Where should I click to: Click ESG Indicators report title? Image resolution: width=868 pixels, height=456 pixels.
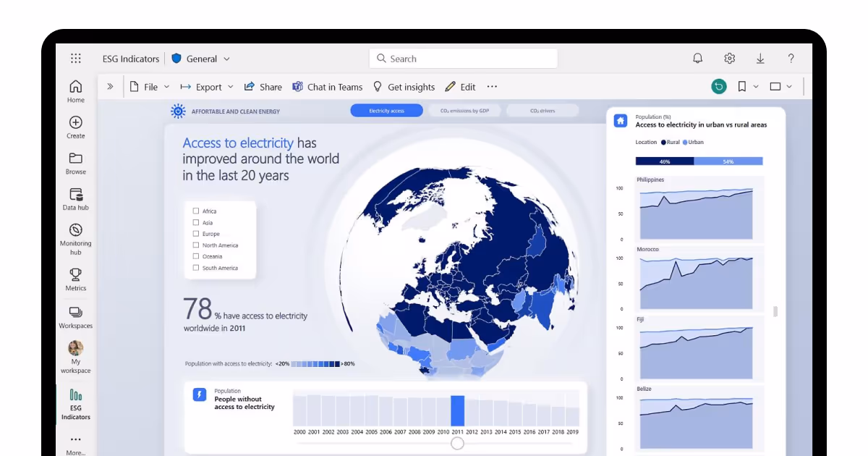tap(129, 59)
